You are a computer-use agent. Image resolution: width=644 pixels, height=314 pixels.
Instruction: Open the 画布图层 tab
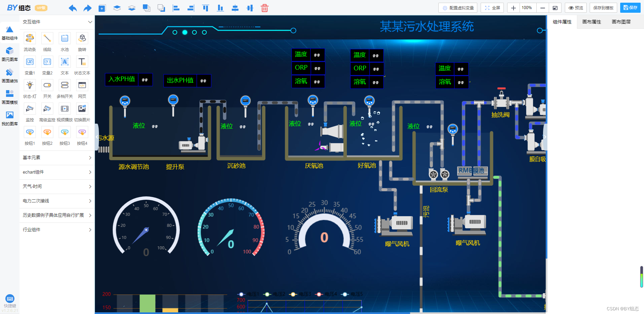(621, 22)
